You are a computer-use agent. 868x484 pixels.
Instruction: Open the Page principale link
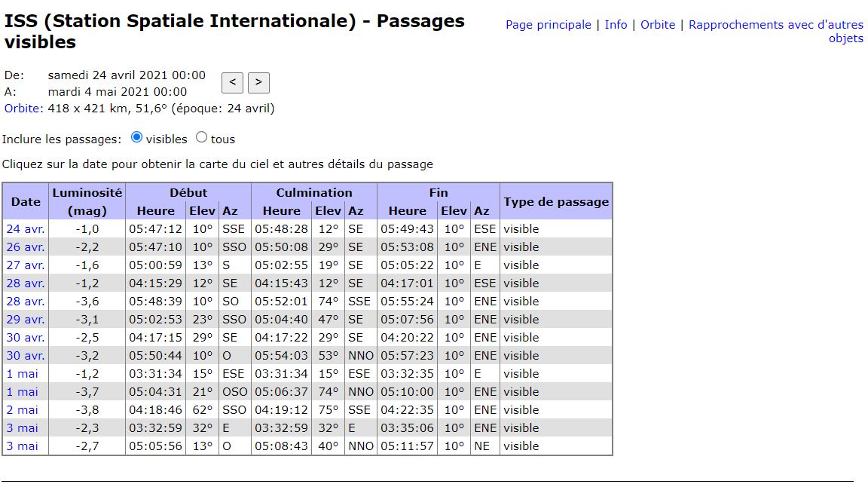coord(548,25)
